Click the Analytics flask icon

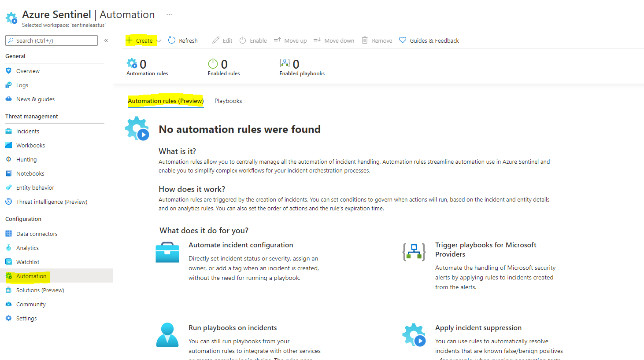pos(8,248)
